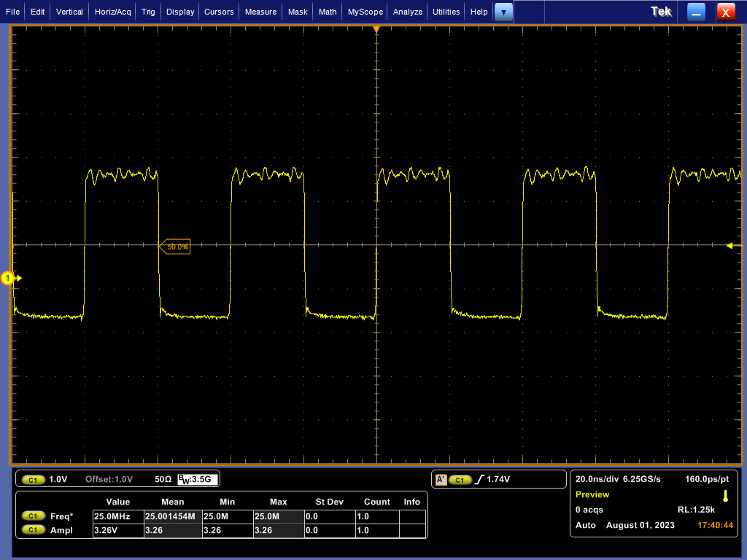
Task: Select the 50.0% measurement level marker
Action: point(176,247)
